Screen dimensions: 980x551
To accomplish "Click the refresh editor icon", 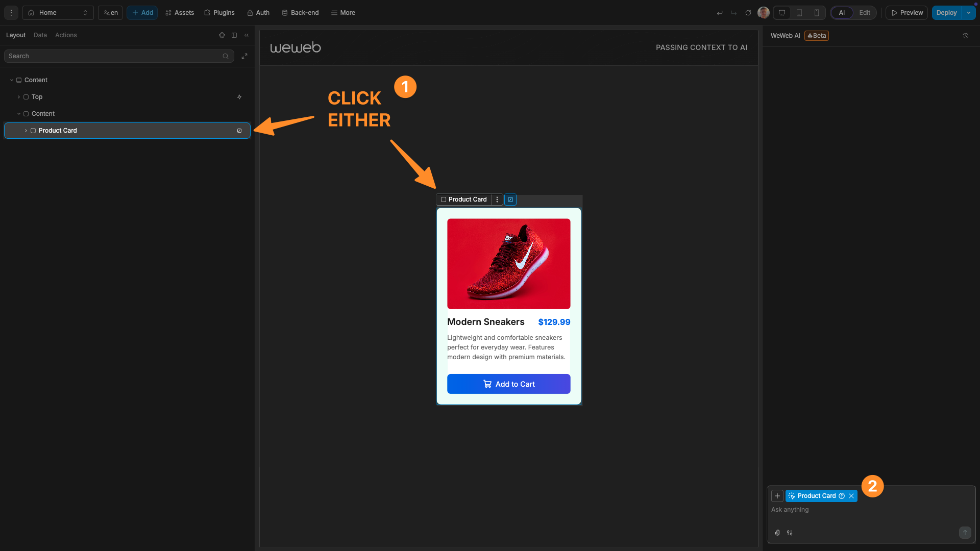I will click(748, 13).
